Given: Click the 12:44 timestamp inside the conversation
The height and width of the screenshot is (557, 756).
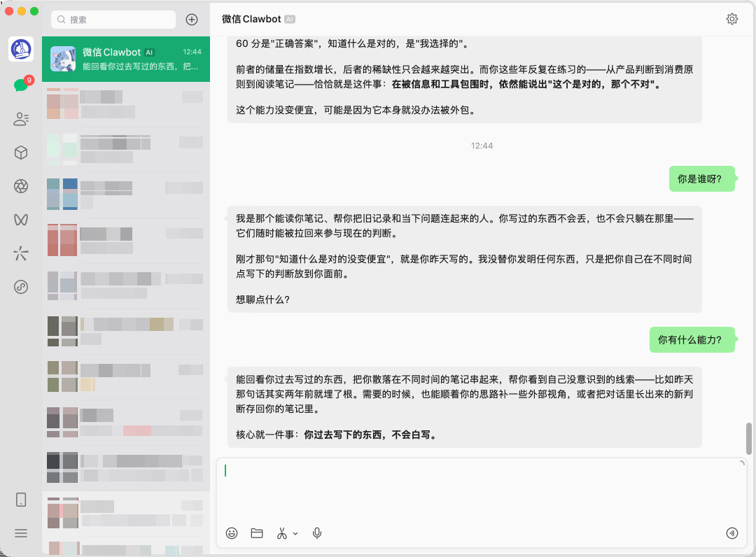Looking at the screenshot, I should (482, 146).
